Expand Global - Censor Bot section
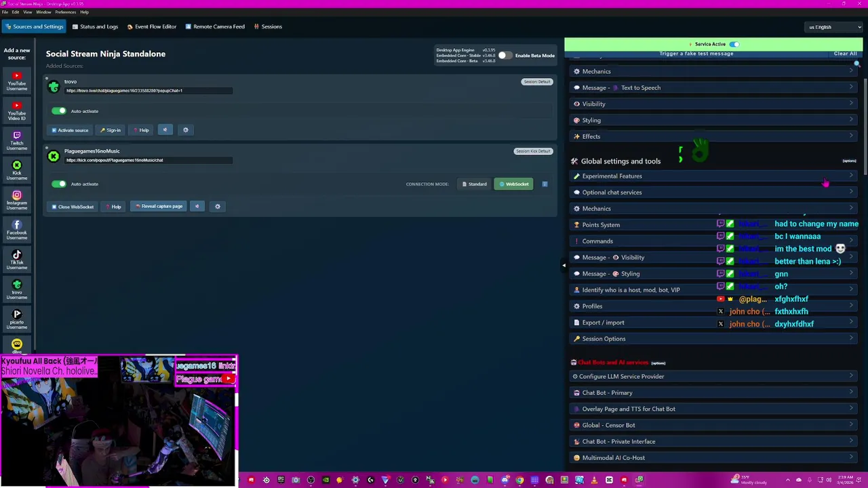The image size is (868, 488). click(713, 426)
